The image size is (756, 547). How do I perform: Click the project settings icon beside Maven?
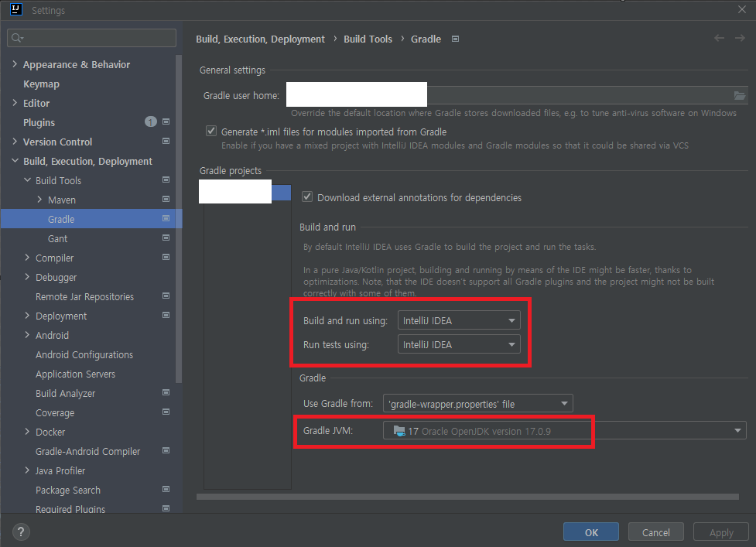pos(166,199)
